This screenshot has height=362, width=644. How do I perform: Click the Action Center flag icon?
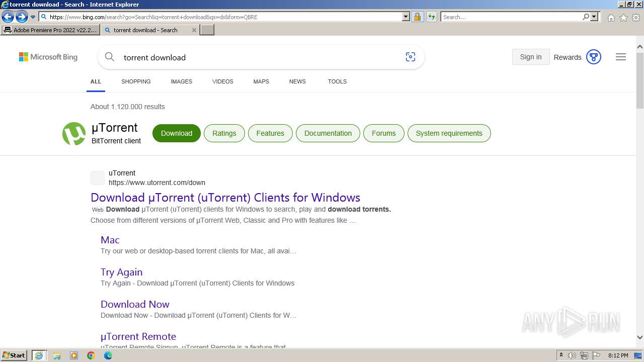[x=596, y=355]
